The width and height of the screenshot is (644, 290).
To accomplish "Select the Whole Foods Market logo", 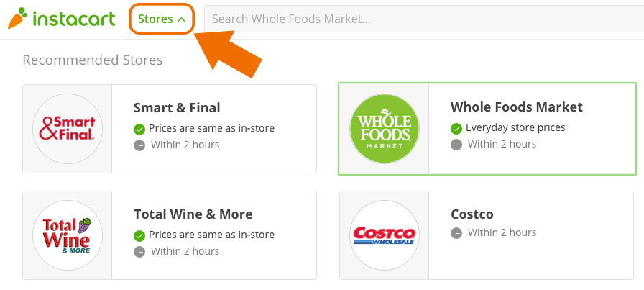I will click(x=384, y=129).
